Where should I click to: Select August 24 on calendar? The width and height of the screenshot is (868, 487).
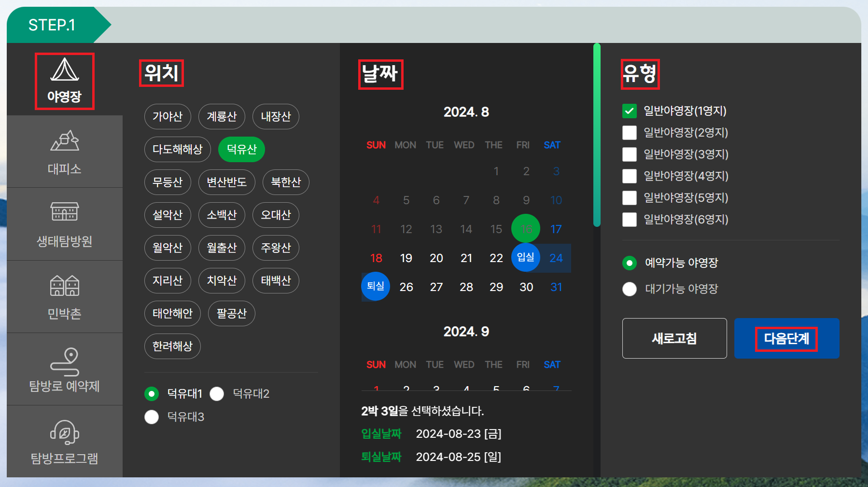click(x=556, y=258)
